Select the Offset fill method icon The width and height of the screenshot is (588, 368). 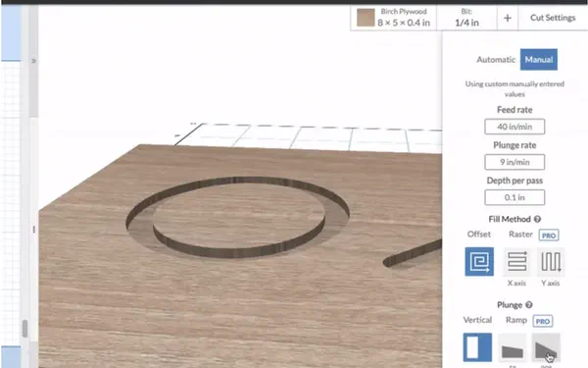click(x=479, y=261)
